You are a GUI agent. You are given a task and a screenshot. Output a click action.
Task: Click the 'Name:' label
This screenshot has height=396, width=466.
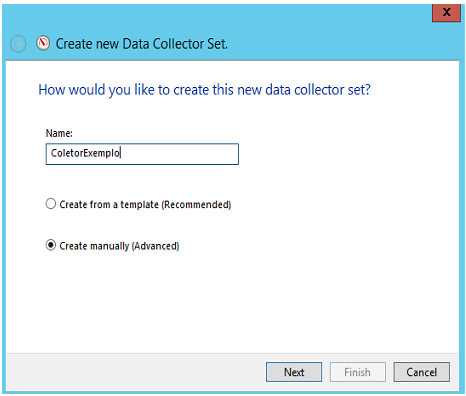tap(59, 133)
